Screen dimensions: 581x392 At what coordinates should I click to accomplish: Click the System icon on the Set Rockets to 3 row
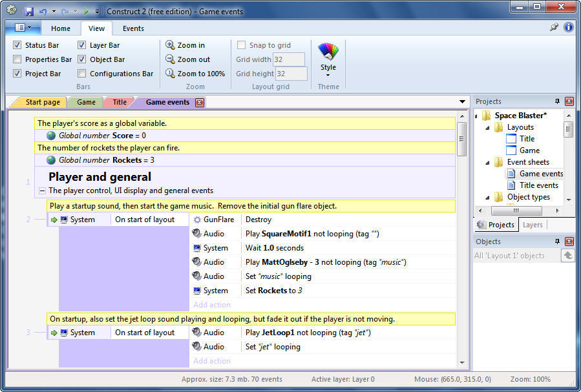196,290
